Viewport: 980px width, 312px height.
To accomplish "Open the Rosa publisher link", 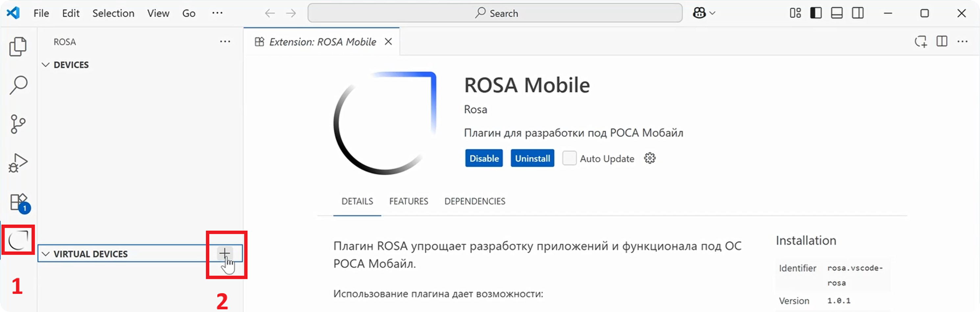I will tap(475, 110).
